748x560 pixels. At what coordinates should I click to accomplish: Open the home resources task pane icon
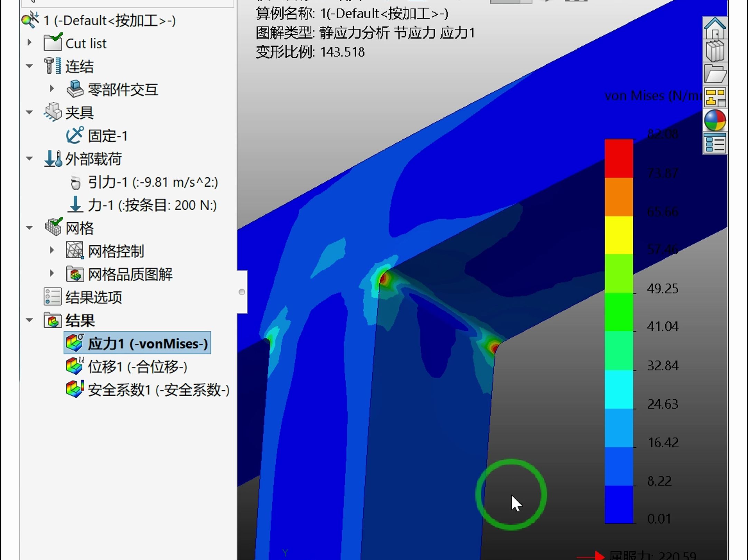pyautogui.click(x=715, y=28)
